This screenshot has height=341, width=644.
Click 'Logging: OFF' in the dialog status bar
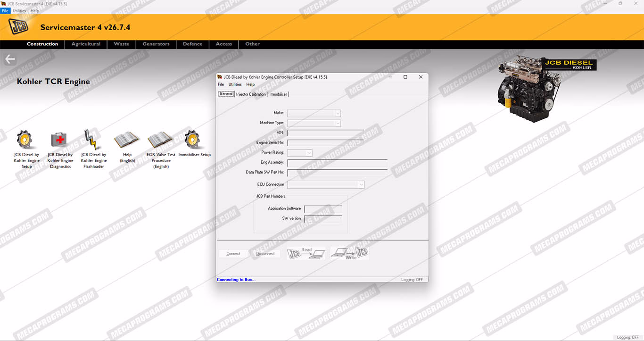[x=412, y=280]
